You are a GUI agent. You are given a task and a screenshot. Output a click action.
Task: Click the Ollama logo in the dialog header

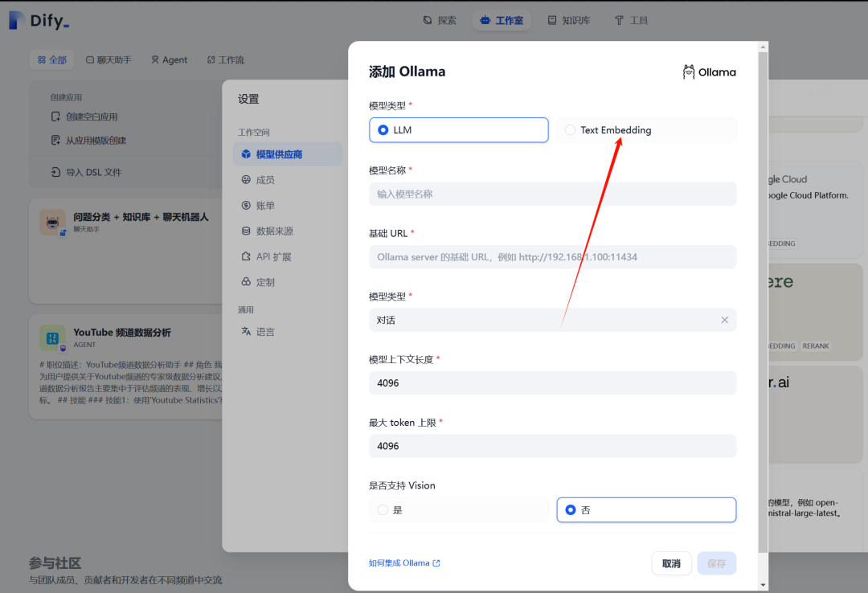[689, 72]
